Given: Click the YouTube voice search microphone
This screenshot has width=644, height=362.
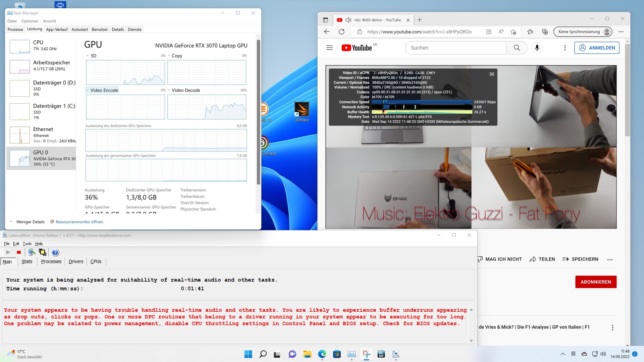Looking at the screenshot, I should (x=537, y=48).
